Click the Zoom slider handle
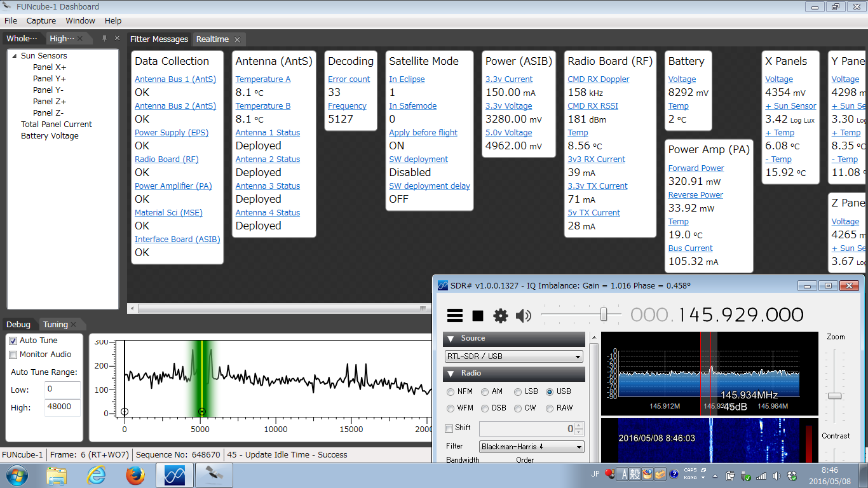Image resolution: width=868 pixels, height=488 pixels. tap(834, 396)
